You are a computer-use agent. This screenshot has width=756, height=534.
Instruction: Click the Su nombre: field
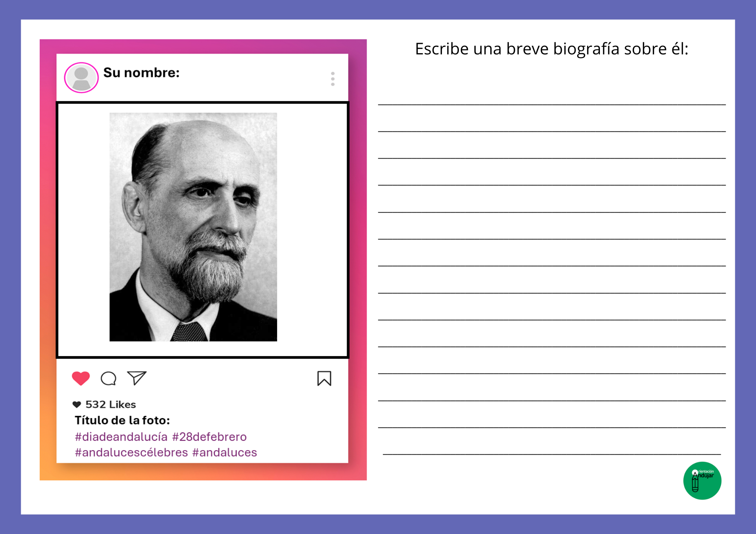141,73
